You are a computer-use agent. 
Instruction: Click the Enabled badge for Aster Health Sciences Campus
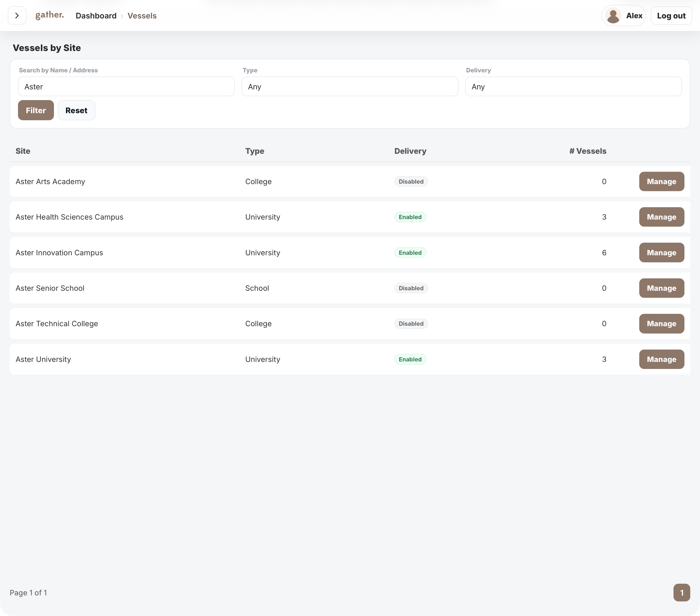(410, 217)
